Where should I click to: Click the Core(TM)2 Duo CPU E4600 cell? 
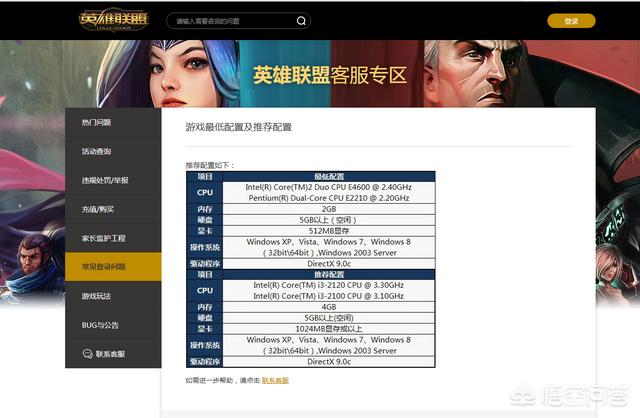(329, 187)
